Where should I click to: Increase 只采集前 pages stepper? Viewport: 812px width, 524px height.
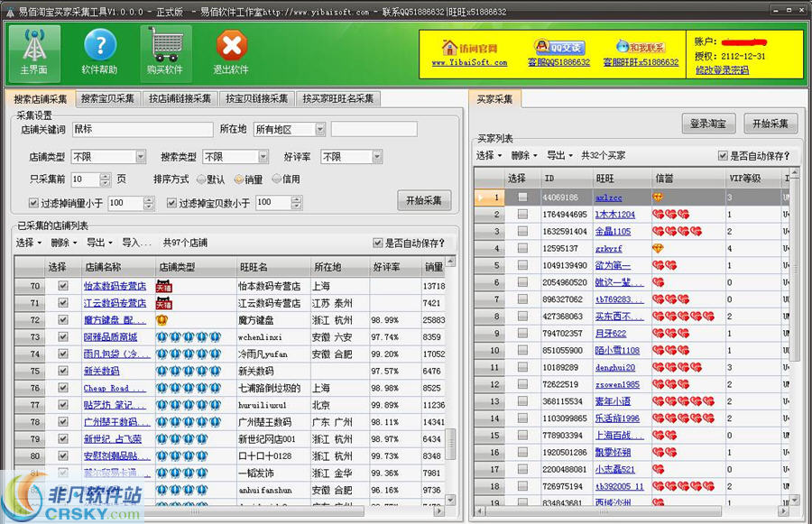106,176
